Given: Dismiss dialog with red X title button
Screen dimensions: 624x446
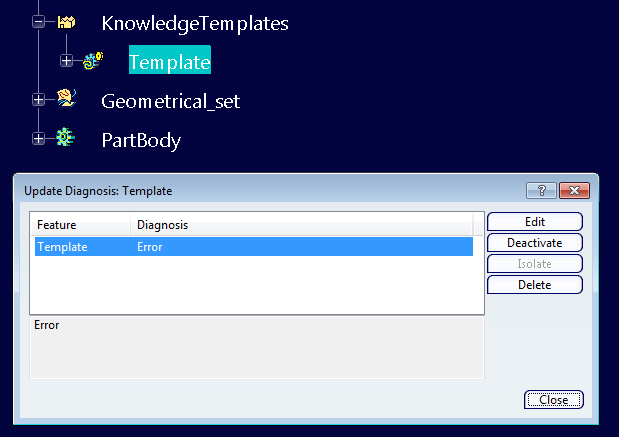Looking at the screenshot, I should click(x=574, y=191).
